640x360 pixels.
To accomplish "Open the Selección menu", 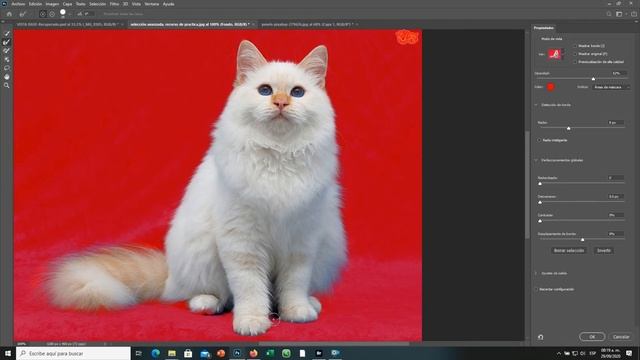I will [98, 4].
